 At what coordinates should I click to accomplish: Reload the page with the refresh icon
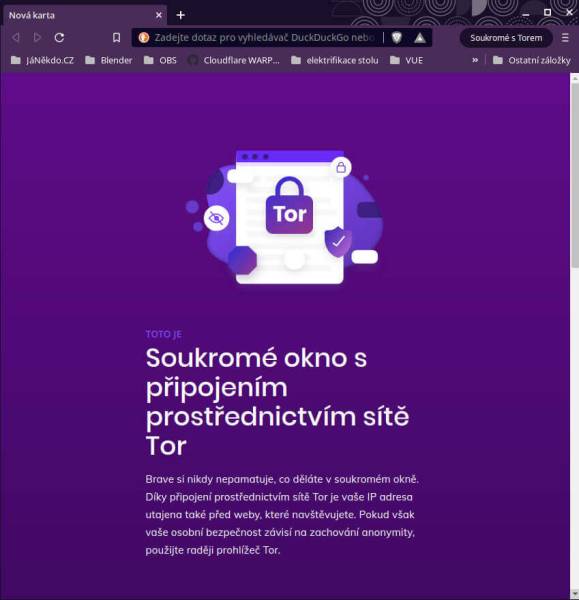click(x=59, y=38)
